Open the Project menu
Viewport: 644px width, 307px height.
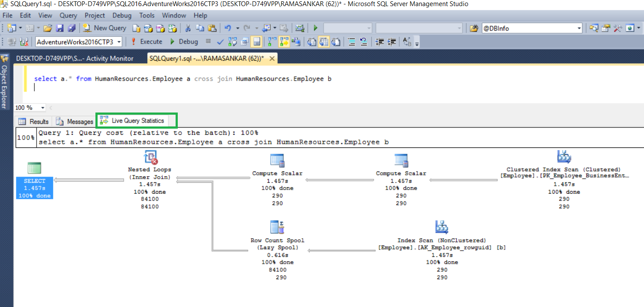pyautogui.click(x=95, y=15)
